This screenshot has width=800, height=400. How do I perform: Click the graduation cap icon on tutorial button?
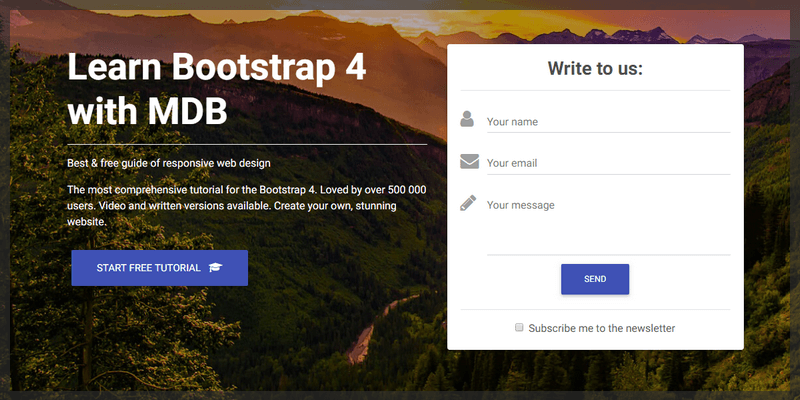coord(215,268)
